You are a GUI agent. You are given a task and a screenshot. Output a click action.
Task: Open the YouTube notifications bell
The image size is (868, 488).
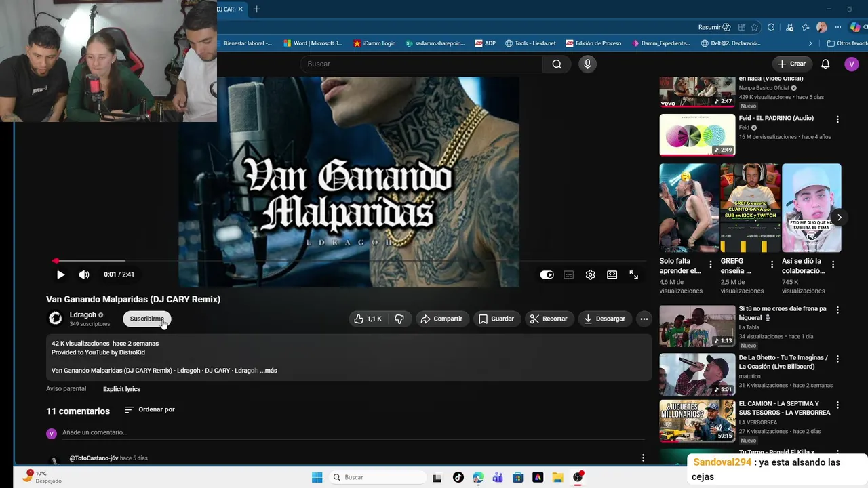[825, 64]
